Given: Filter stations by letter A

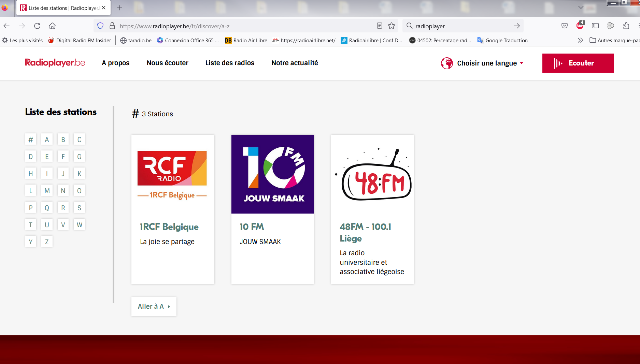Looking at the screenshot, I should pyautogui.click(x=47, y=139).
